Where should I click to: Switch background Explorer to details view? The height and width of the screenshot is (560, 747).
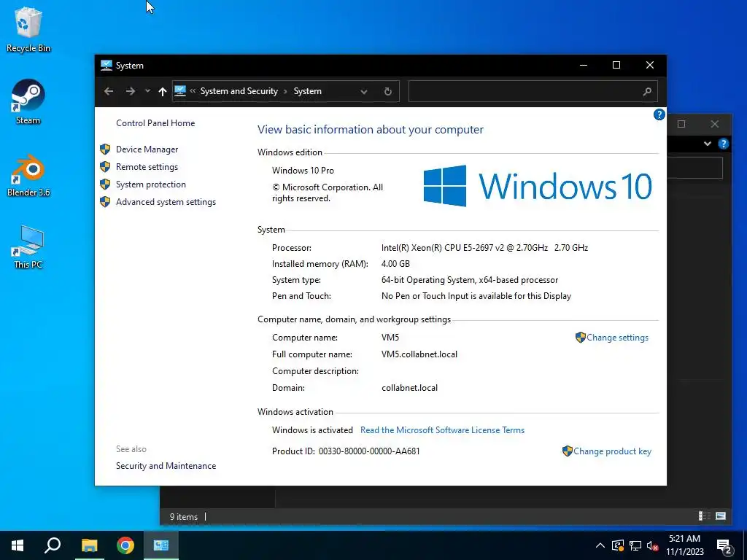click(704, 516)
